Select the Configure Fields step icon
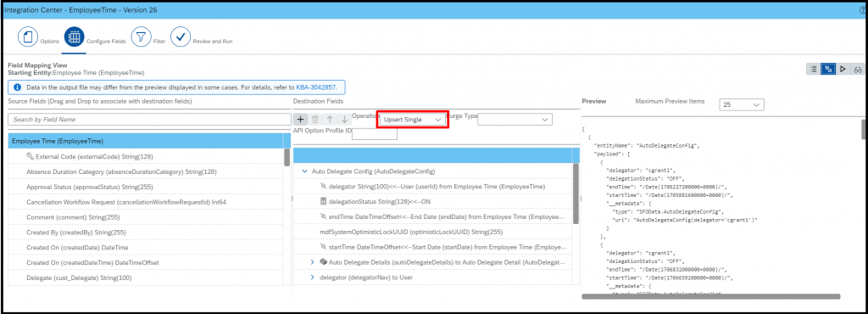The height and width of the screenshot is (314, 868). pyautogui.click(x=74, y=37)
